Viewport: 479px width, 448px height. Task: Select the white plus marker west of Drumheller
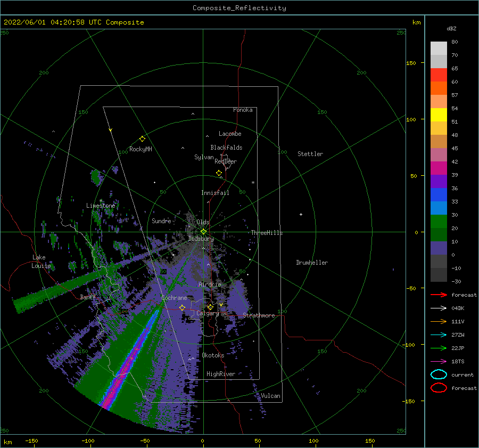pos(301,214)
